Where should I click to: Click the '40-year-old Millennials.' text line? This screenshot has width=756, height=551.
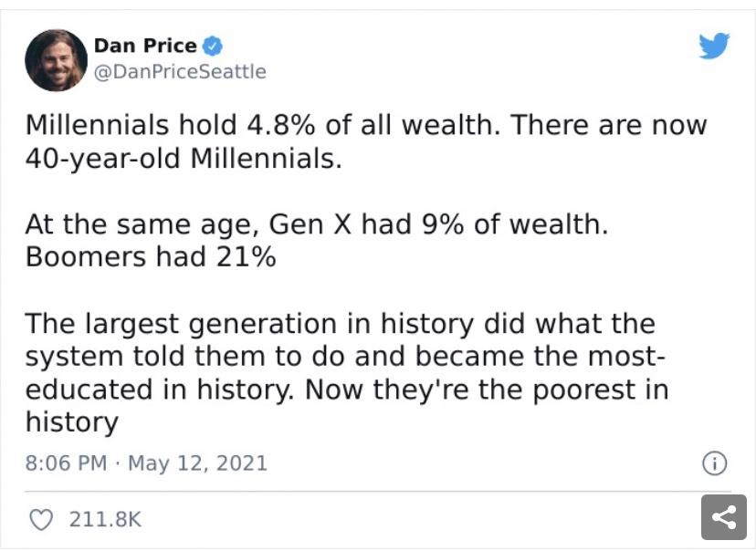tap(183, 158)
